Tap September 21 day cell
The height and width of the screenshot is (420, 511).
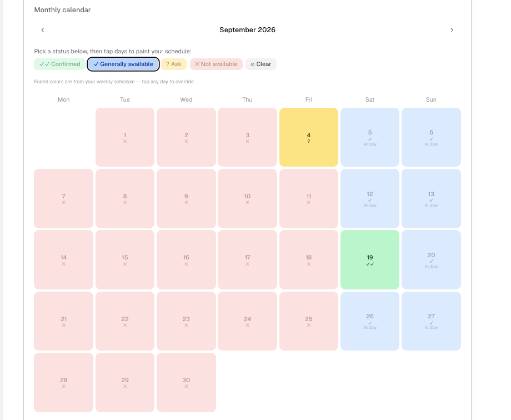63,321
